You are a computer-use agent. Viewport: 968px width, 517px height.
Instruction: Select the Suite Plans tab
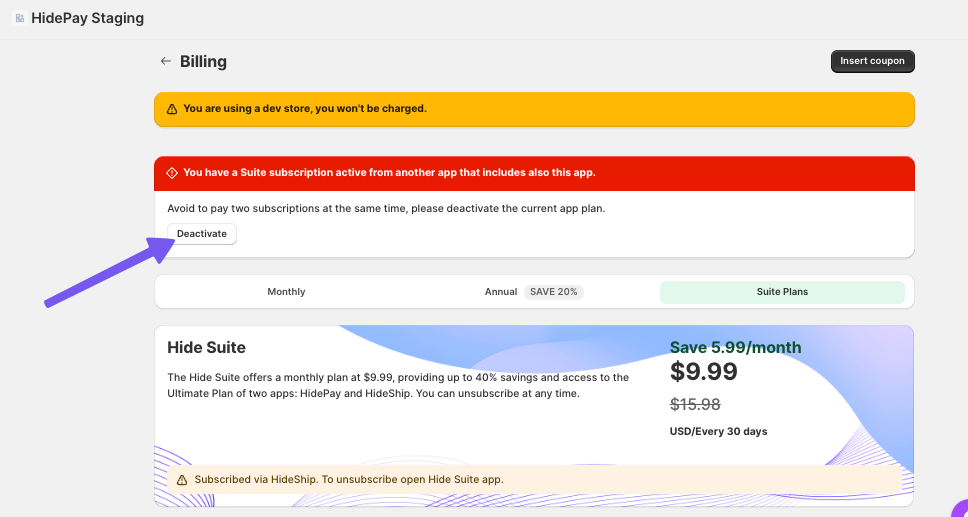coord(782,292)
